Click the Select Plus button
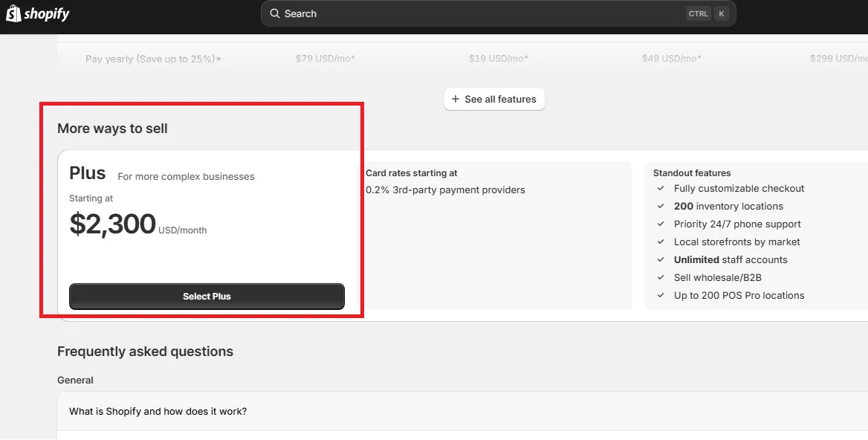This screenshot has width=868, height=440. [207, 296]
